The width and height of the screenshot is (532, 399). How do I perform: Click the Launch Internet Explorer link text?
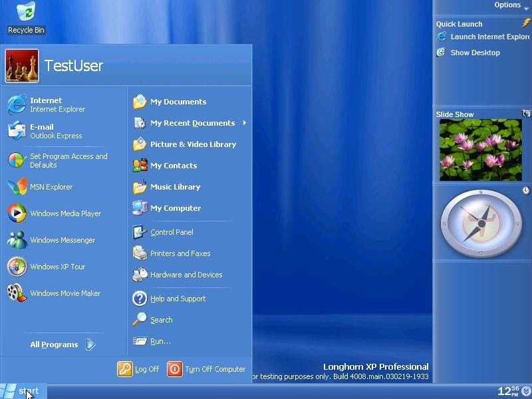coord(489,37)
